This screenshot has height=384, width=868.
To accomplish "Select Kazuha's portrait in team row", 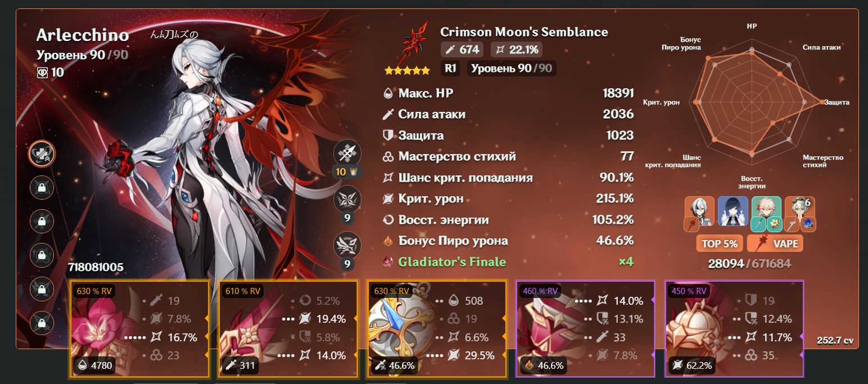I will point(766,212).
